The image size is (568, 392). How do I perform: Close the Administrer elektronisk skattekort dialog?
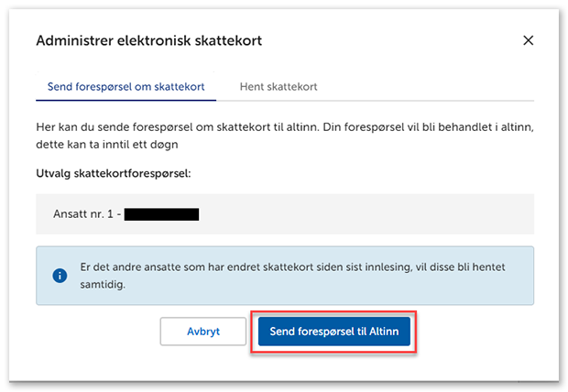[x=528, y=40]
